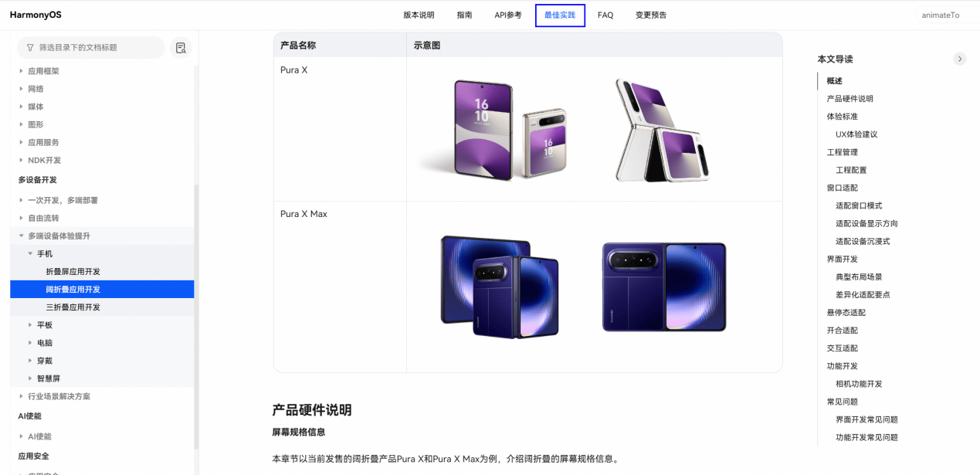Image resolution: width=980 pixels, height=475 pixels.
Task: Click the filter funnel icon in sidebar search
Action: [30, 48]
